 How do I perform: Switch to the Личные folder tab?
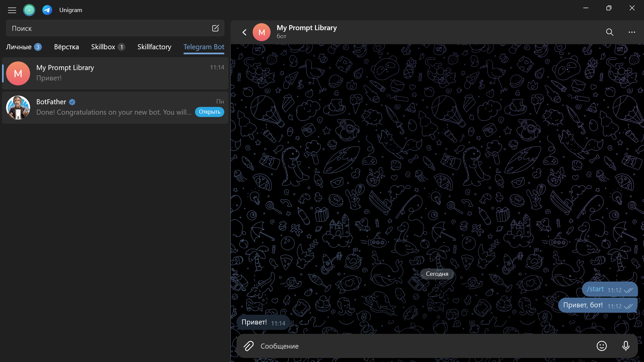pyautogui.click(x=19, y=47)
